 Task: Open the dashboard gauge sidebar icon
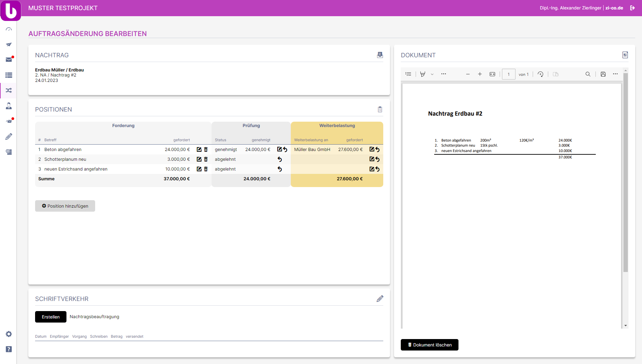9,30
